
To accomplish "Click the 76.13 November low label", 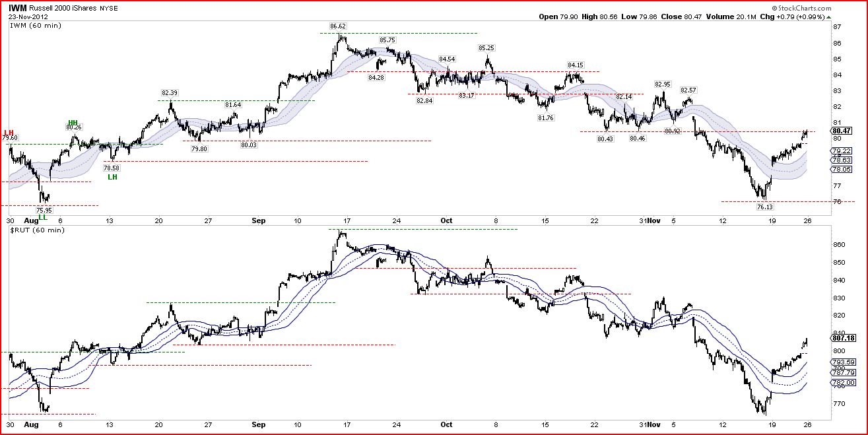I will (x=764, y=206).
